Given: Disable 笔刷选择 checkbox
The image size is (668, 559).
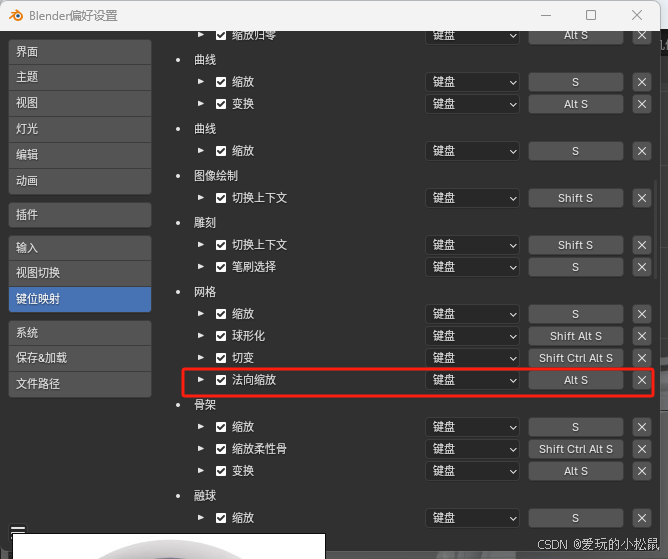Looking at the screenshot, I should tap(221, 267).
